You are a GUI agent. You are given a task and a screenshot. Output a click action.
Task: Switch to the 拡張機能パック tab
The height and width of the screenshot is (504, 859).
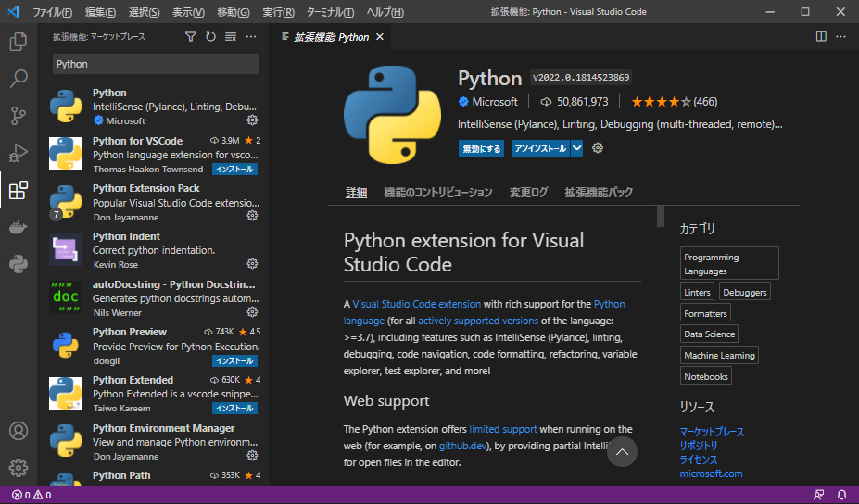(x=599, y=193)
